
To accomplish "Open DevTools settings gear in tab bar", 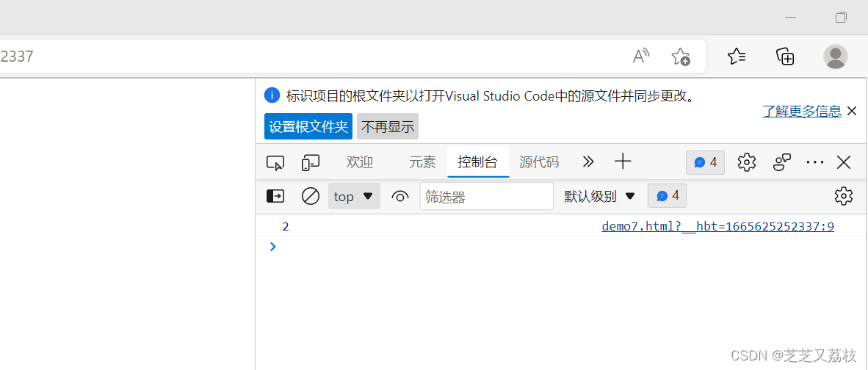I will tap(747, 162).
